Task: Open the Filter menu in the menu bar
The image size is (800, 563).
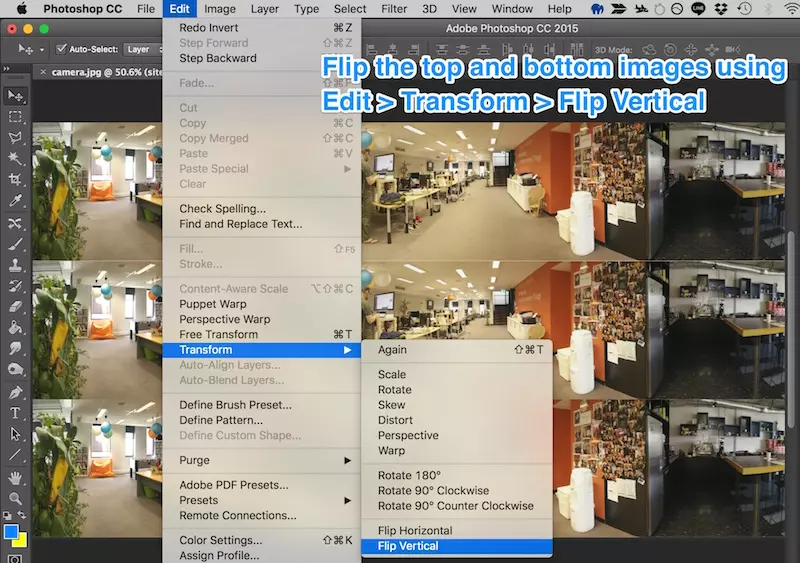Action: tap(394, 9)
